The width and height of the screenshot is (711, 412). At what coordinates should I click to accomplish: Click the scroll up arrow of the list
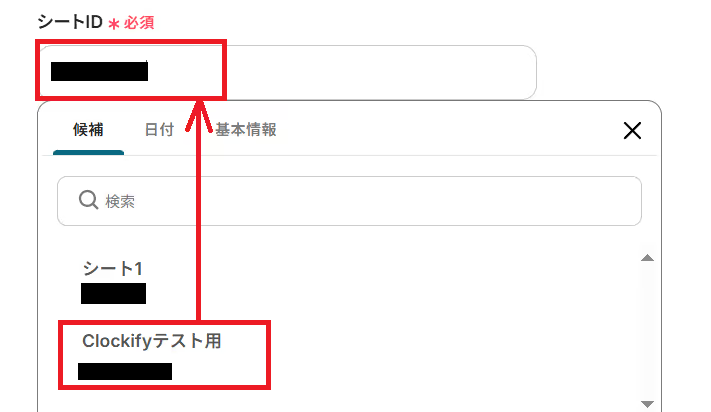(x=647, y=258)
